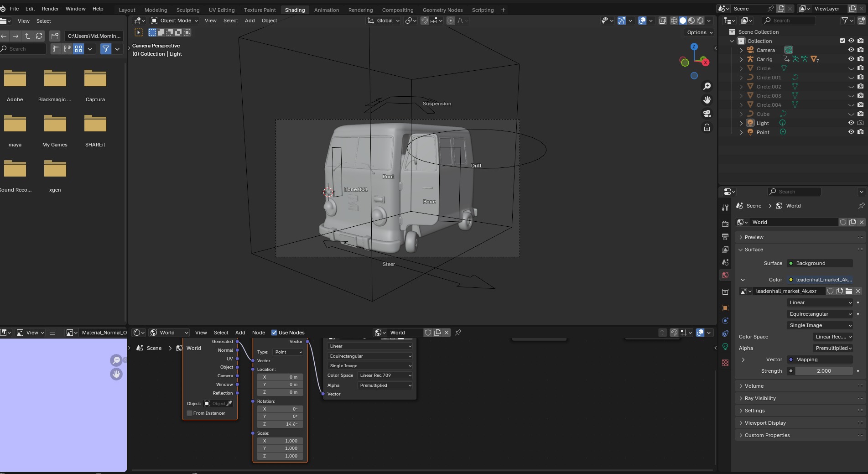868x474 pixels.
Task: Open the Equirectangular projection dropdown in properties
Action: [820, 314]
